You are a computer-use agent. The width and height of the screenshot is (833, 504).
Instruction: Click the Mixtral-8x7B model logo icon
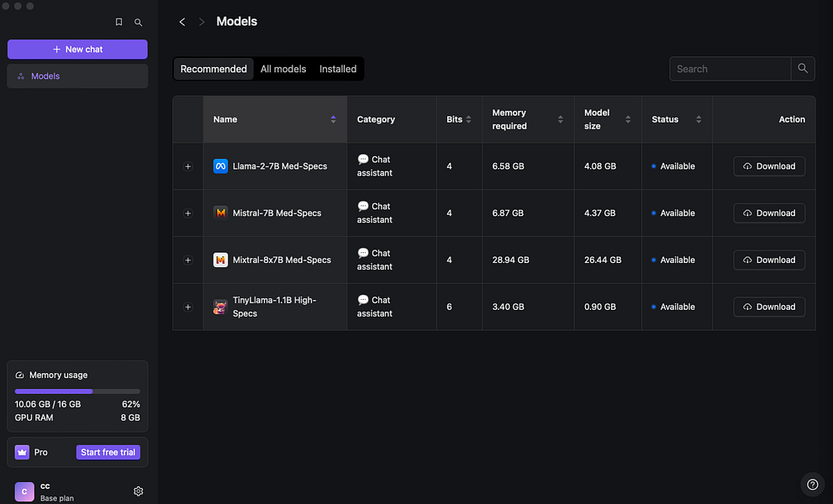(220, 260)
